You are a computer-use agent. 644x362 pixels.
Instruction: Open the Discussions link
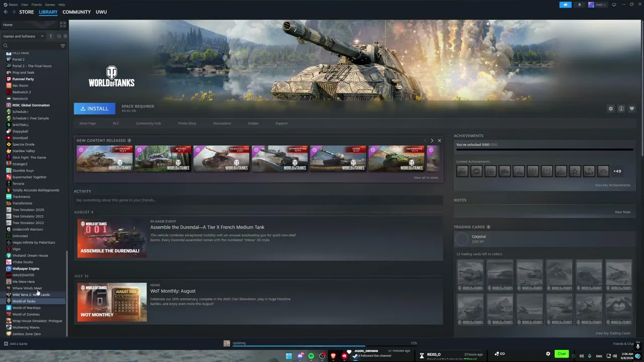coord(222,123)
